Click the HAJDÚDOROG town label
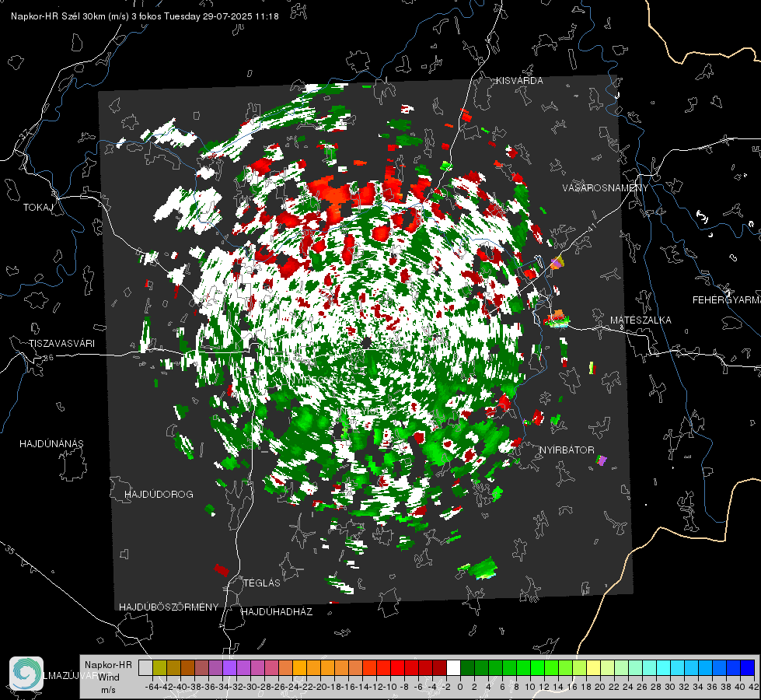Viewport: 761px width, 700px height. click(159, 495)
